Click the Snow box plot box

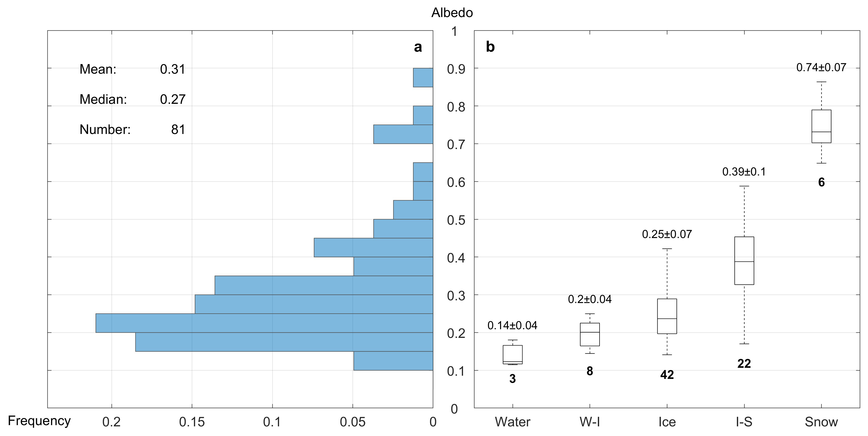tap(821, 126)
